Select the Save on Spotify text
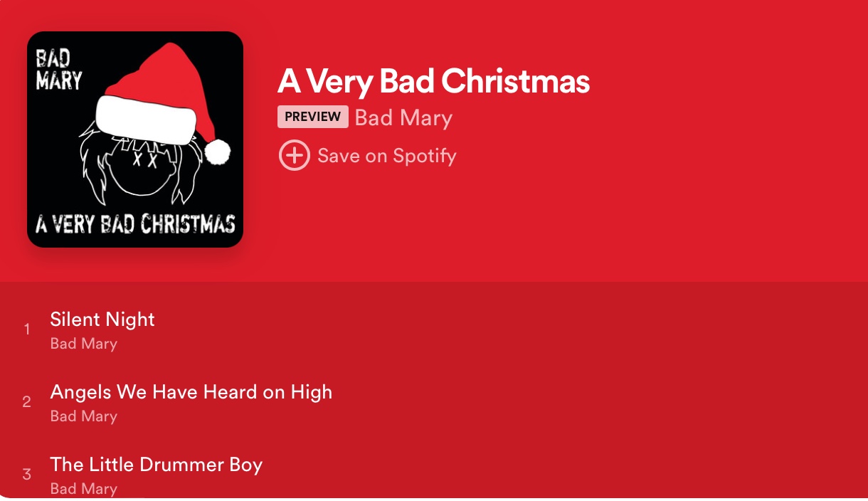This screenshot has height=501, width=868. pyautogui.click(x=387, y=156)
